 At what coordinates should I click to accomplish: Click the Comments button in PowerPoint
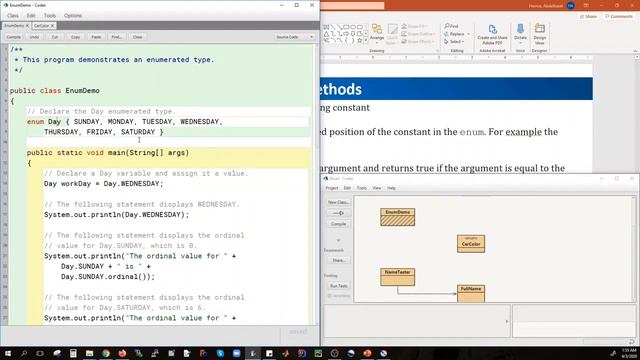click(619, 17)
